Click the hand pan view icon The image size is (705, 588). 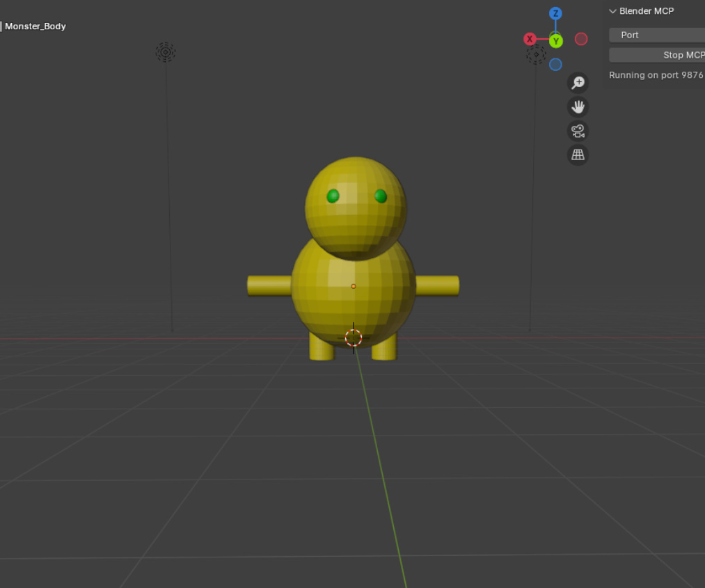tap(578, 107)
